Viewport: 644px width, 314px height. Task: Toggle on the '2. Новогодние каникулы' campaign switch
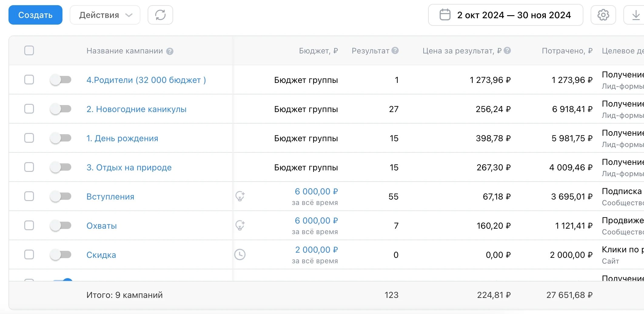click(x=61, y=109)
